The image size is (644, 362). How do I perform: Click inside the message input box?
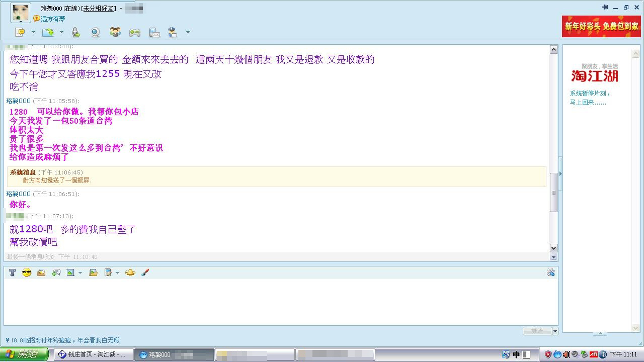[281, 302]
